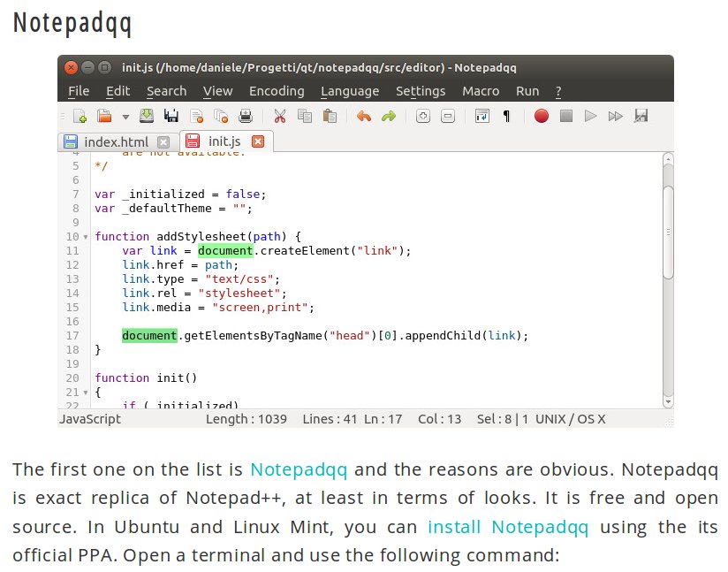
Task: Stop macro recording square button
Action: [x=566, y=116]
